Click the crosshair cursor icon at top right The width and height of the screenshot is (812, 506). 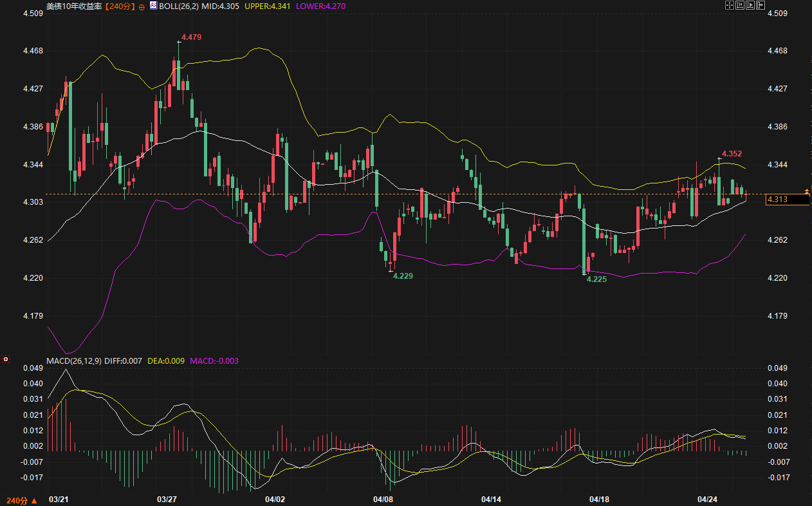tap(730, 5)
